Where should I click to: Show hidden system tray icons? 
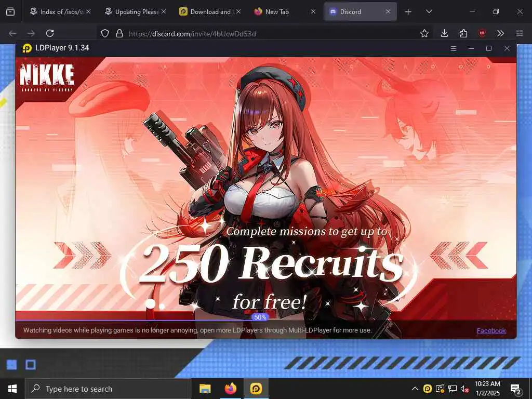[x=415, y=389]
